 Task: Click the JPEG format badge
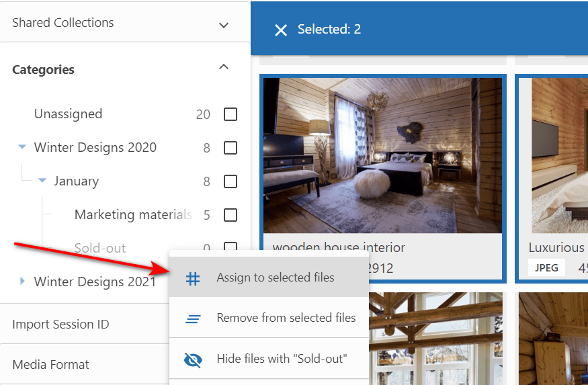[x=546, y=267]
